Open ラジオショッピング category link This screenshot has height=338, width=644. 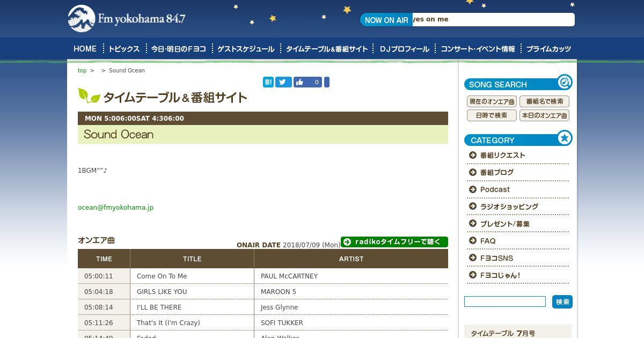509,207
